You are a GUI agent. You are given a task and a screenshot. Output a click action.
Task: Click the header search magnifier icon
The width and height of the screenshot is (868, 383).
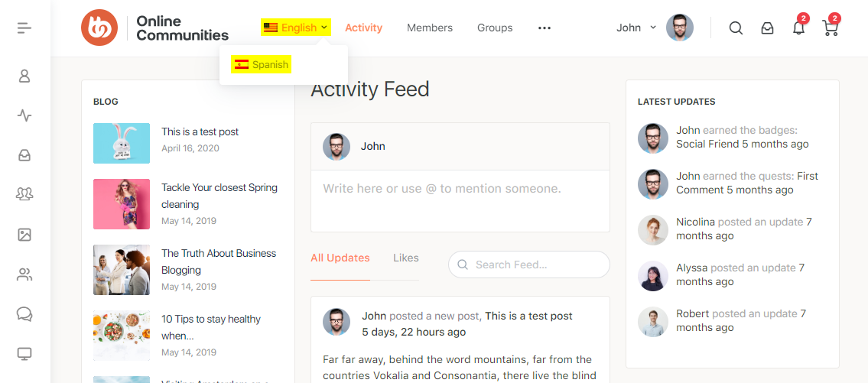pyautogui.click(x=736, y=28)
